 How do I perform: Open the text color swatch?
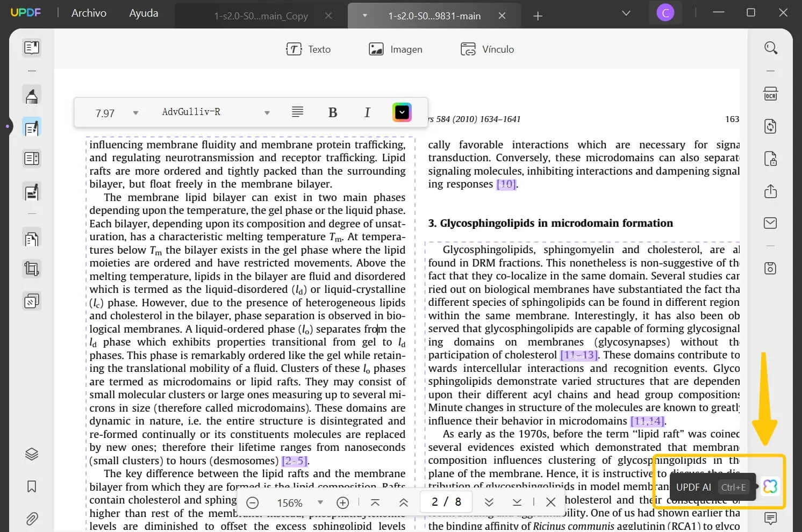pos(402,112)
